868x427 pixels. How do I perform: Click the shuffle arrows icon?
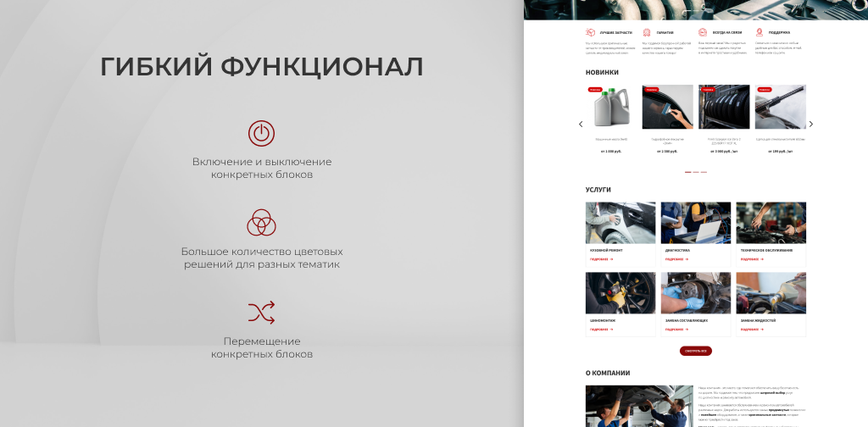click(x=261, y=313)
